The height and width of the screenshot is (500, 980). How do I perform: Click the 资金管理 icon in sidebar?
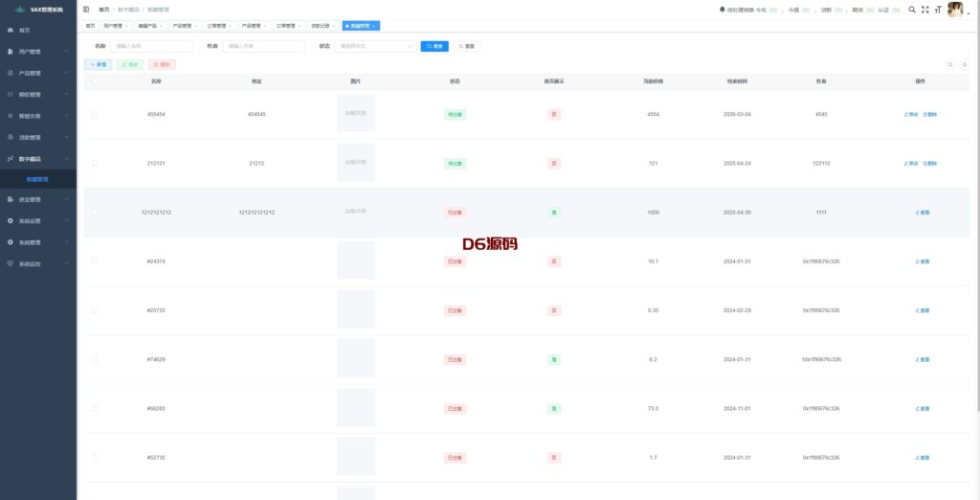pos(10,199)
